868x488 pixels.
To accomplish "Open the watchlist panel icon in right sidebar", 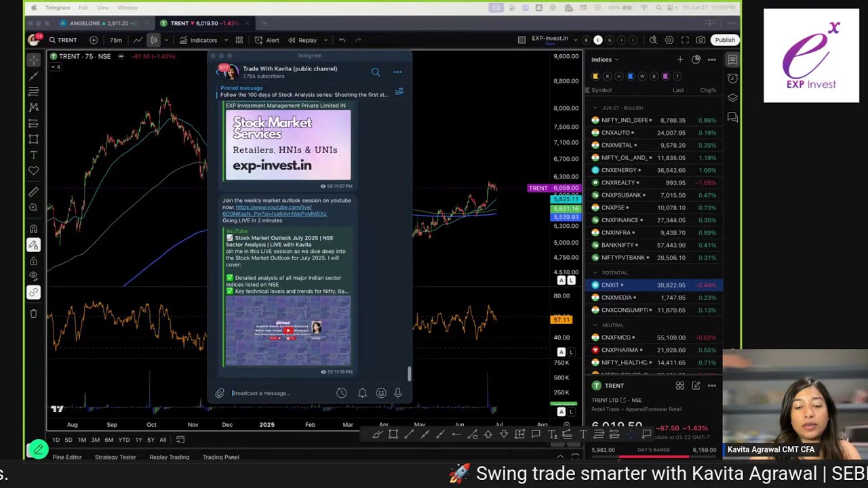I will (x=732, y=60).
